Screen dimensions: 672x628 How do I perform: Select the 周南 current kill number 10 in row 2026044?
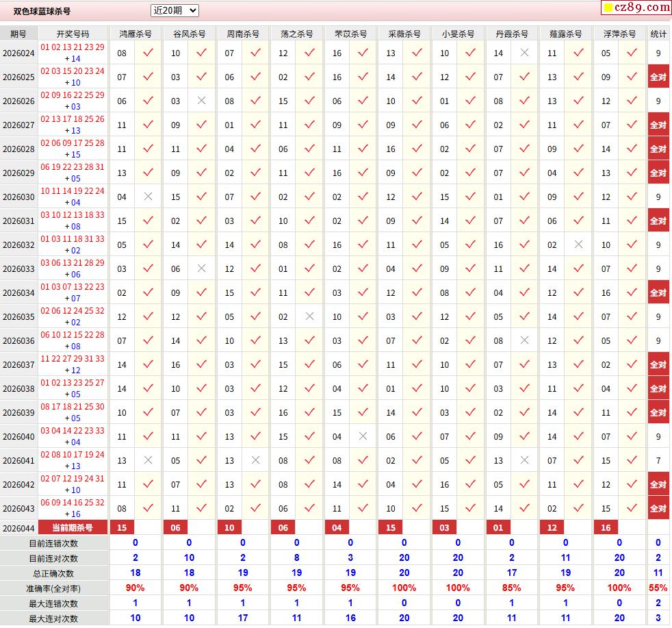[230, 527]
